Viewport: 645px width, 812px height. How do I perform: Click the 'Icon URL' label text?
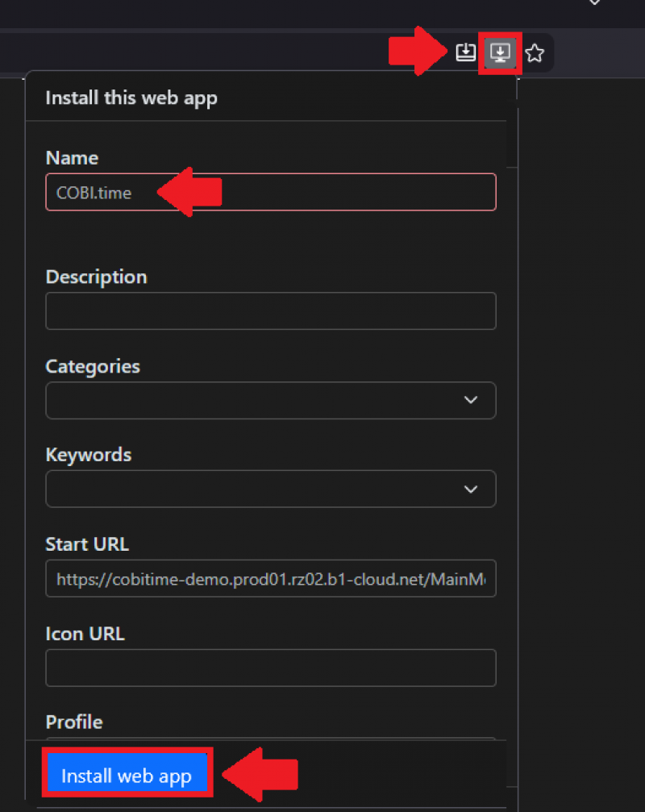(85, 634)
